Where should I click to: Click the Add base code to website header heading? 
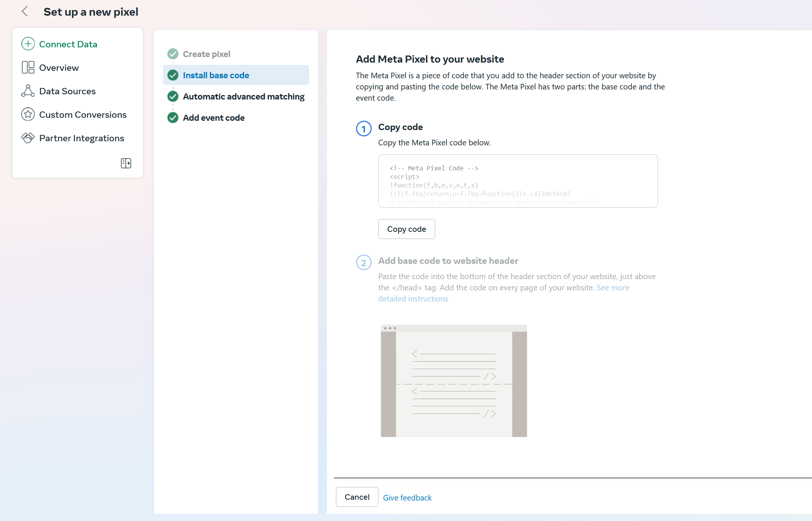point(448,261)
